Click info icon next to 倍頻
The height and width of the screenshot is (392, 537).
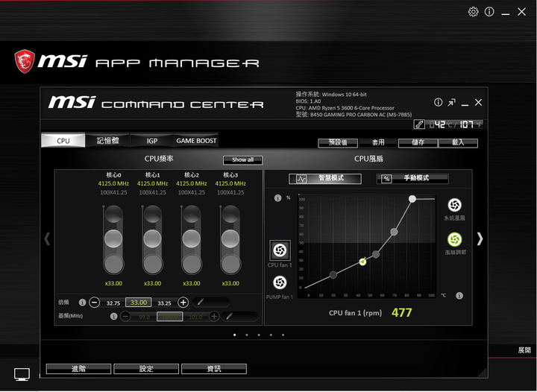(82, 302)
